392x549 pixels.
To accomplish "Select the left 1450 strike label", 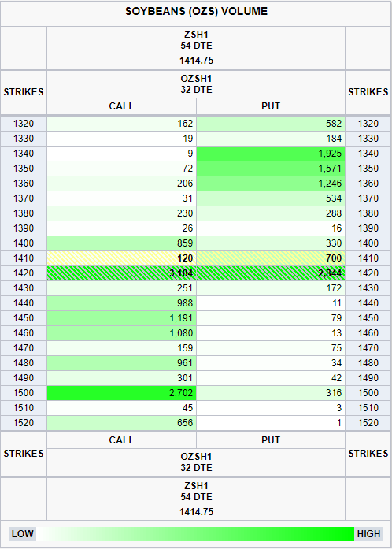I will (24, 318).
